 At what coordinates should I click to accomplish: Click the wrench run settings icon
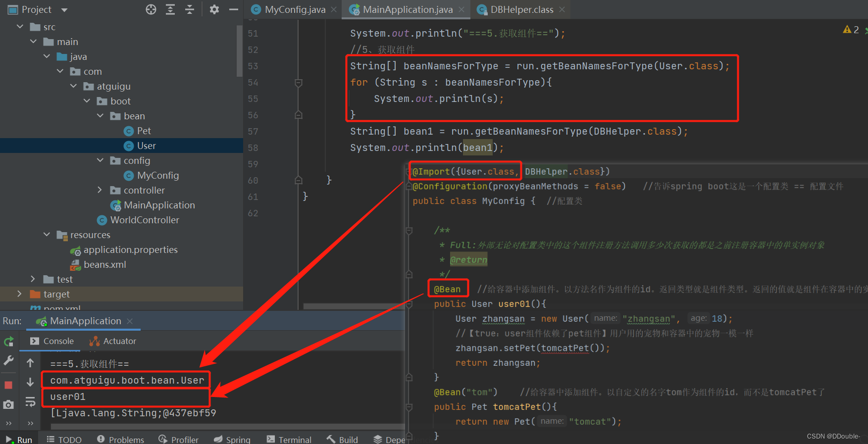pyautogui.click(x=8, y=361)
